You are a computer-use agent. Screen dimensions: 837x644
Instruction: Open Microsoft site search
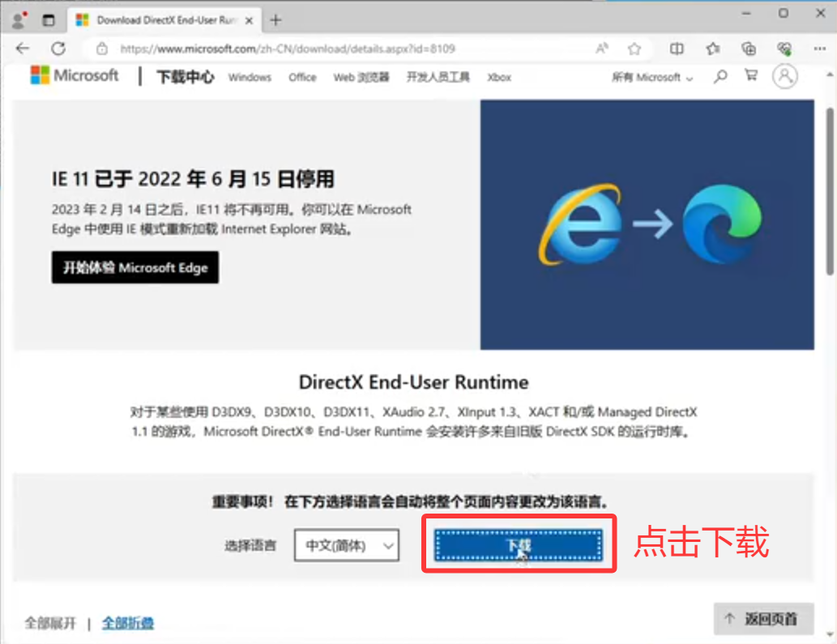point(720,77)
